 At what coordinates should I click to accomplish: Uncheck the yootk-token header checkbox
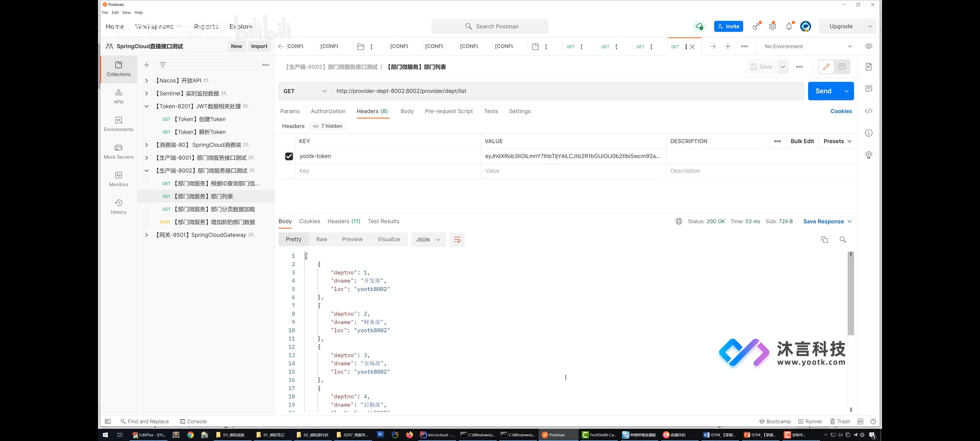click(x=289, y=156)
